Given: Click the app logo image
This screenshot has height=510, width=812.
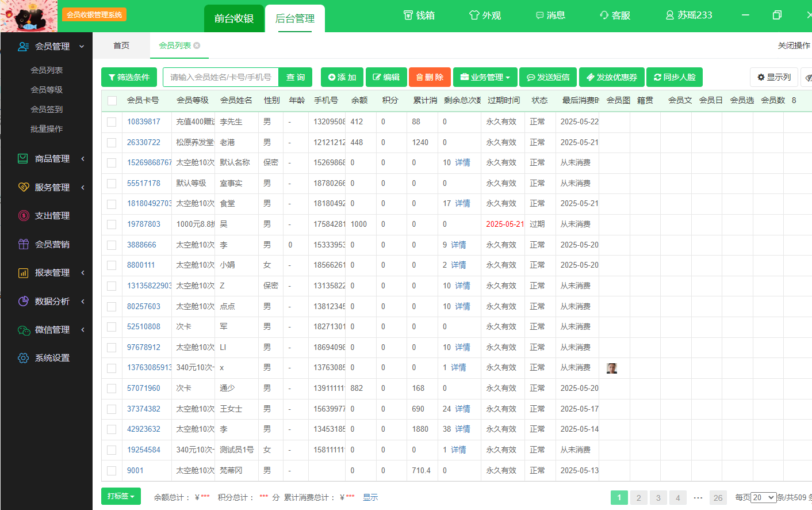Looking at the screenshot, I should (29, 16).
